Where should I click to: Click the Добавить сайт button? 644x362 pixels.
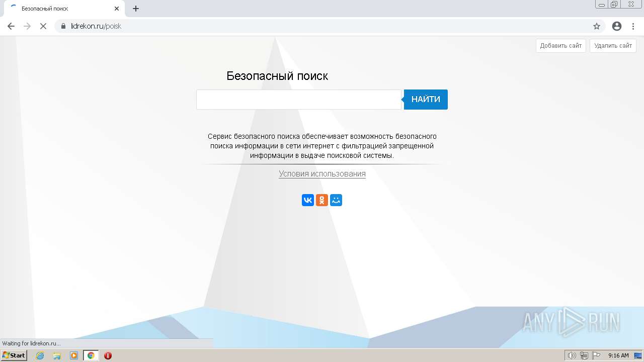561,46
